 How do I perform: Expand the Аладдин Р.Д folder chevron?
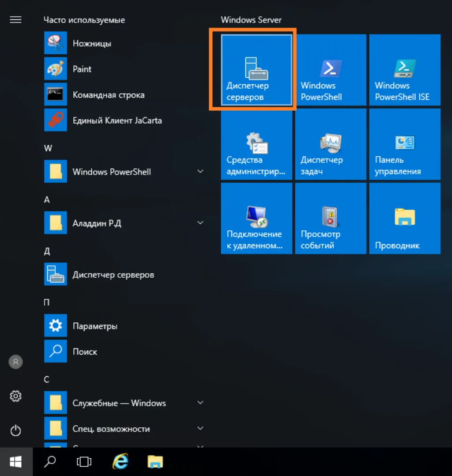click(x=200, y=223)
